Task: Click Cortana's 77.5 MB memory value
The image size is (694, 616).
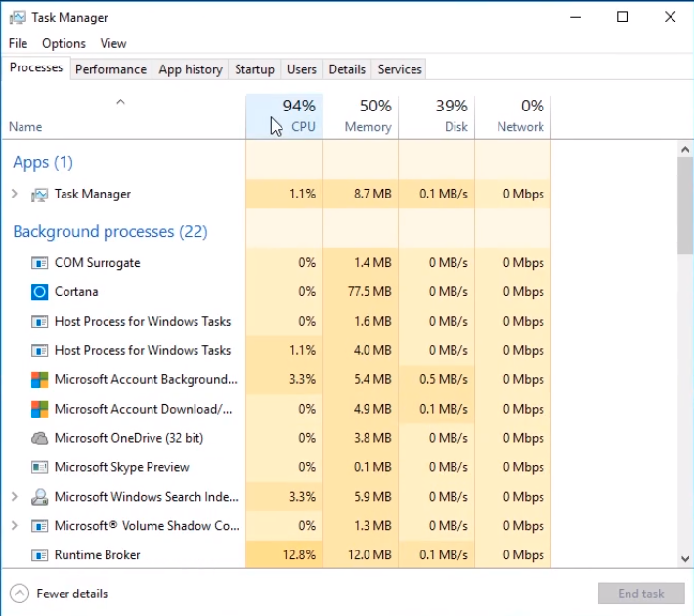Action: click(x=369, y=291)
